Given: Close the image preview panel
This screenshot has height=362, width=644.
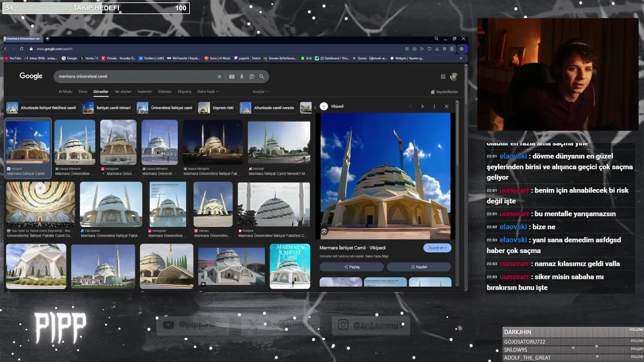Looking at the screenshot, I should 446,106.
